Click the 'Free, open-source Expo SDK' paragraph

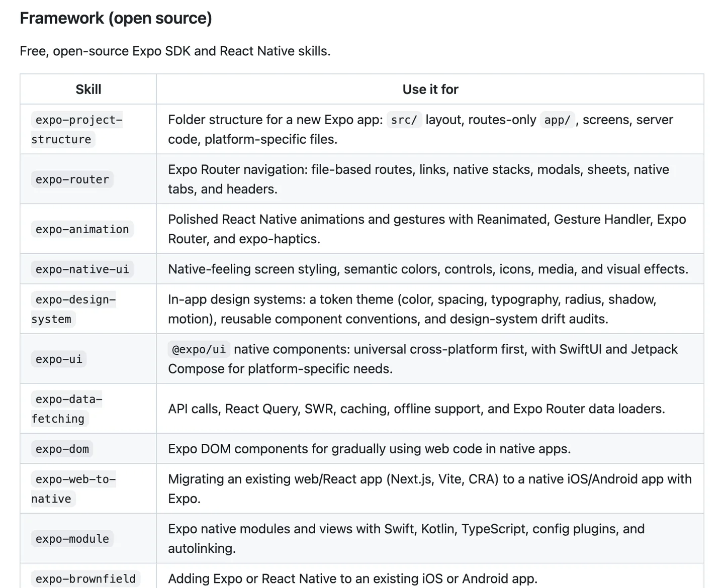[x=175, y=51]
